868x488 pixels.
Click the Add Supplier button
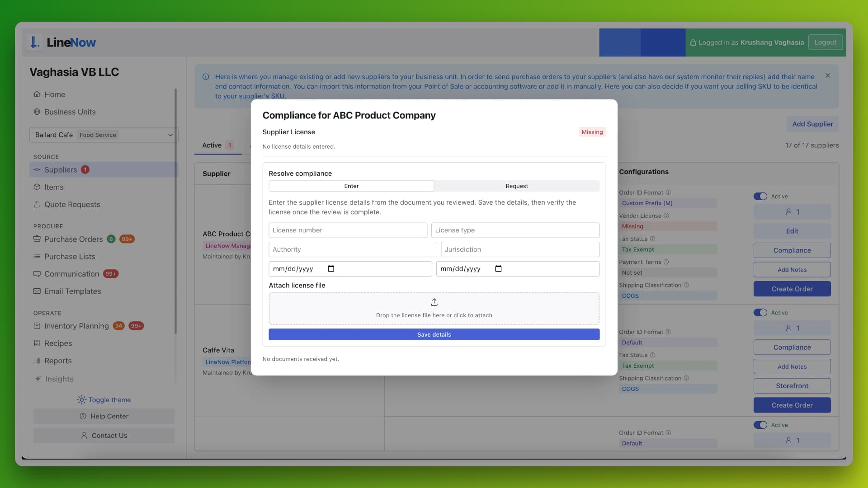(812, 124)
